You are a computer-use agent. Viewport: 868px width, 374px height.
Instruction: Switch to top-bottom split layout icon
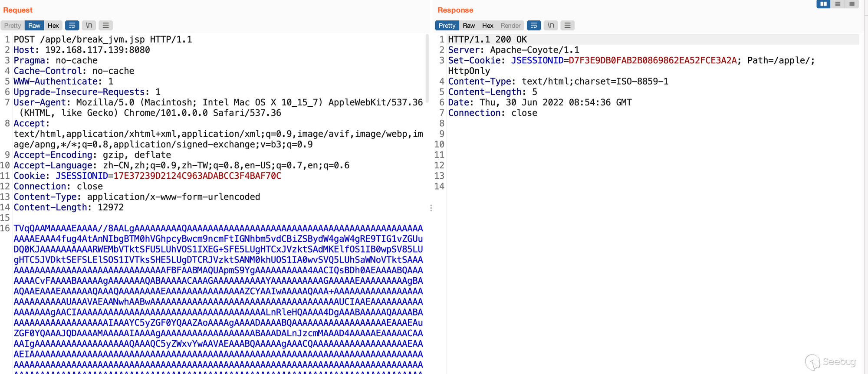pyautogui.click(x=838, y=4)
